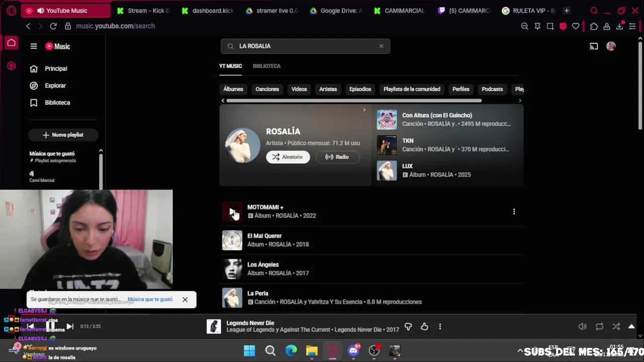Switch to RULETA VIP browser tab

point(528,11)
